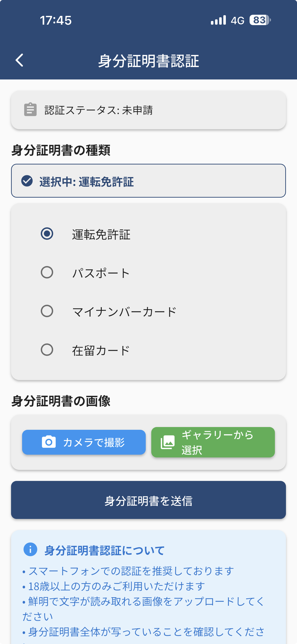Open the 認証ステータス: 未申請 status bar

coord(148,109)
